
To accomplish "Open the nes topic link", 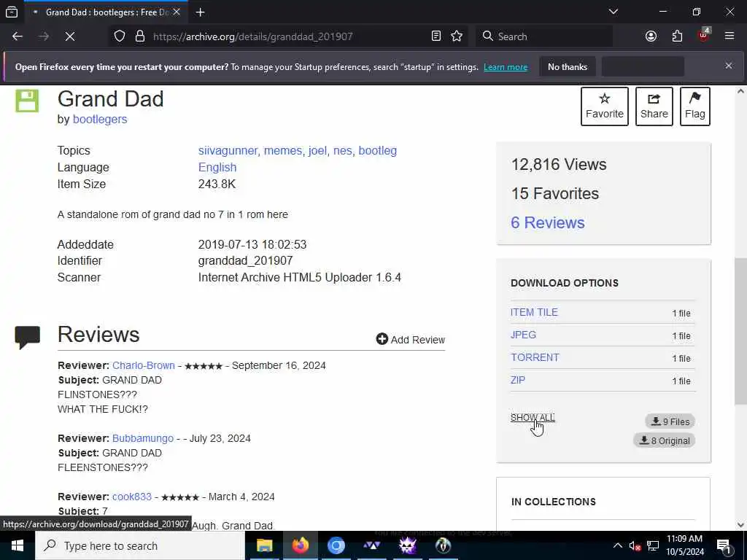I will pos(343,150).
